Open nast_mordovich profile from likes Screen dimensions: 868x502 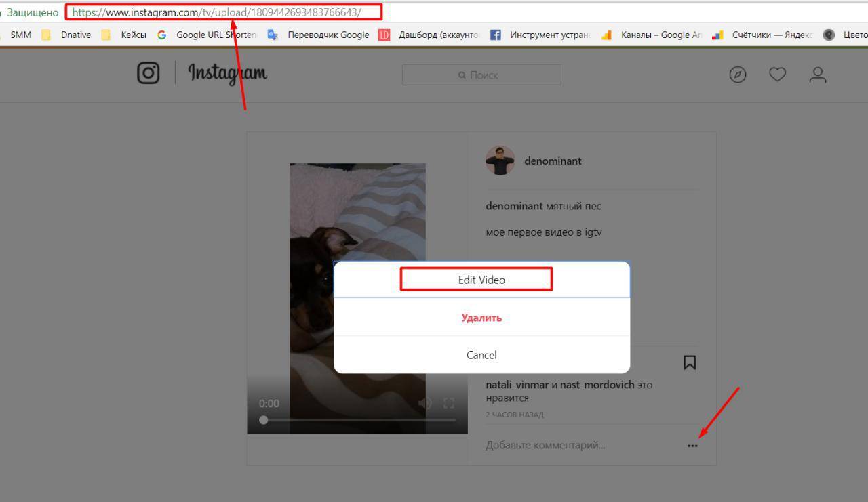tap(597, 385)
